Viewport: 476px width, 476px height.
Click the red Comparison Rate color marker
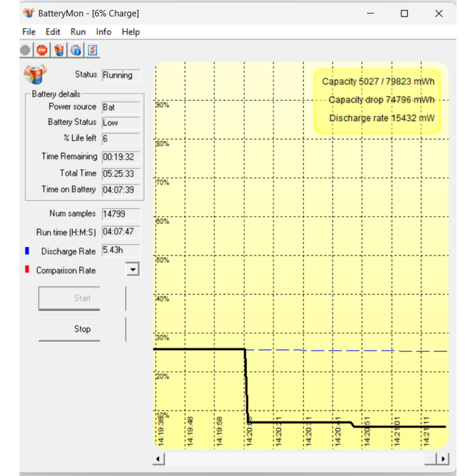(x=27, y=270)
